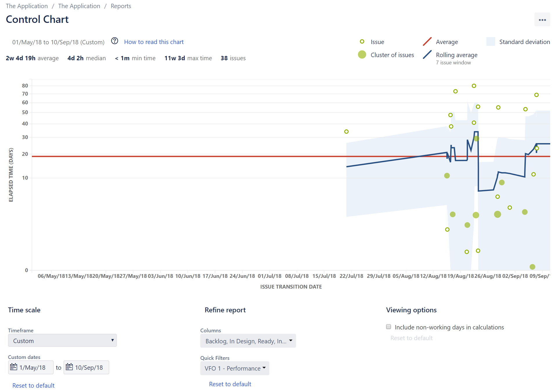Open the Reports breadcrumb
Screen dimensions: 556x392
point(121,6)
